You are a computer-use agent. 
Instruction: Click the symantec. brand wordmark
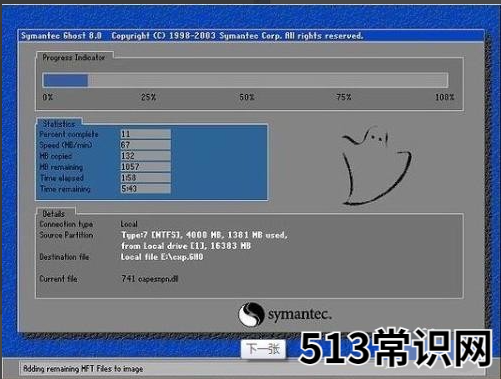(300, 314)
